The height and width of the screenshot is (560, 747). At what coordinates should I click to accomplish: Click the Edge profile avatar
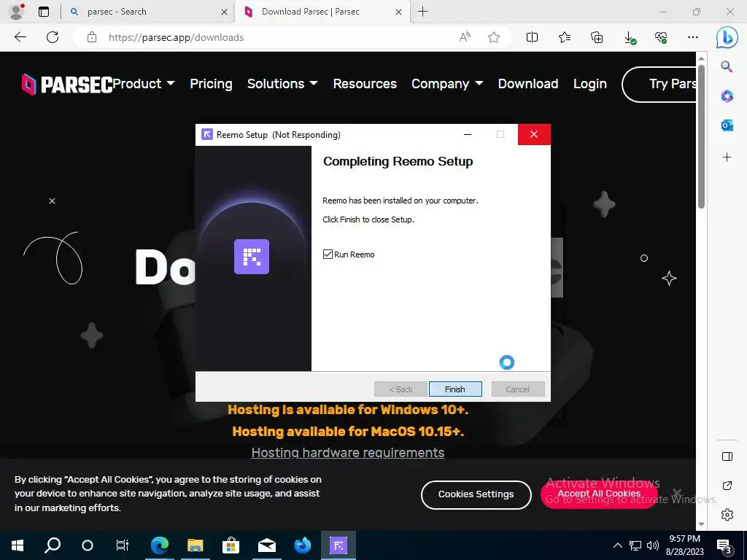pos(17,12)
